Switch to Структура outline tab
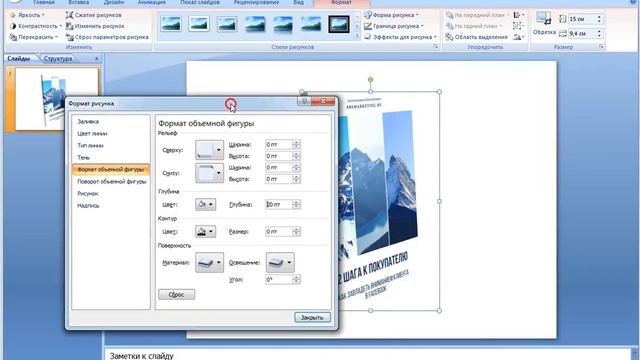640x360 pixels. click(x=58, y=59)
